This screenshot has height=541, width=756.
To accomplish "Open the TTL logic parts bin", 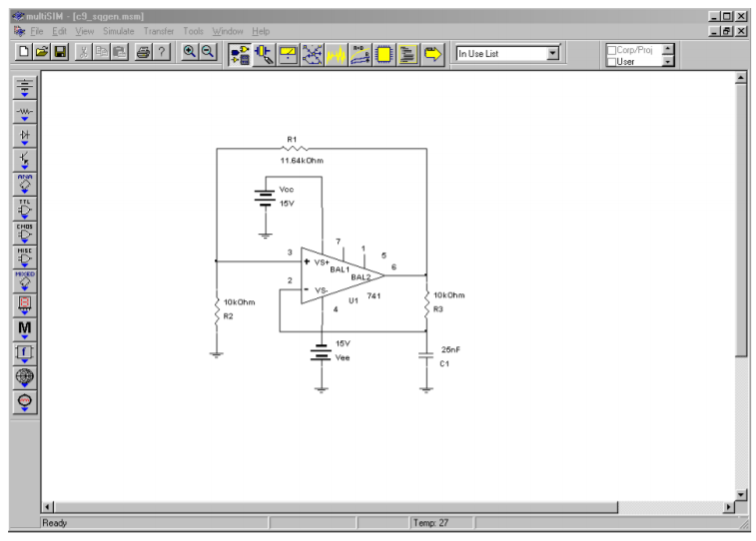I will [25, 208].
